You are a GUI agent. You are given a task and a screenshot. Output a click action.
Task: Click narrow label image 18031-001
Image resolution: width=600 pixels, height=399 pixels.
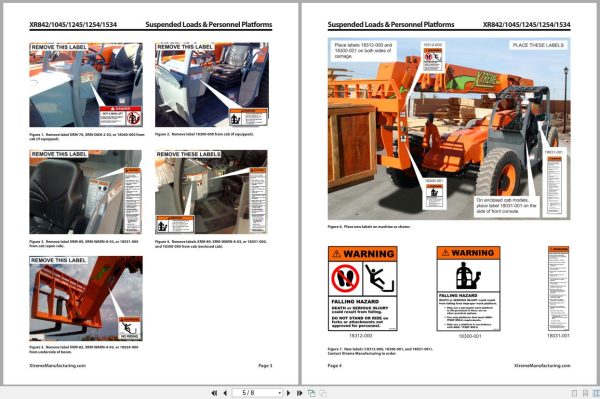coord(558,288)
